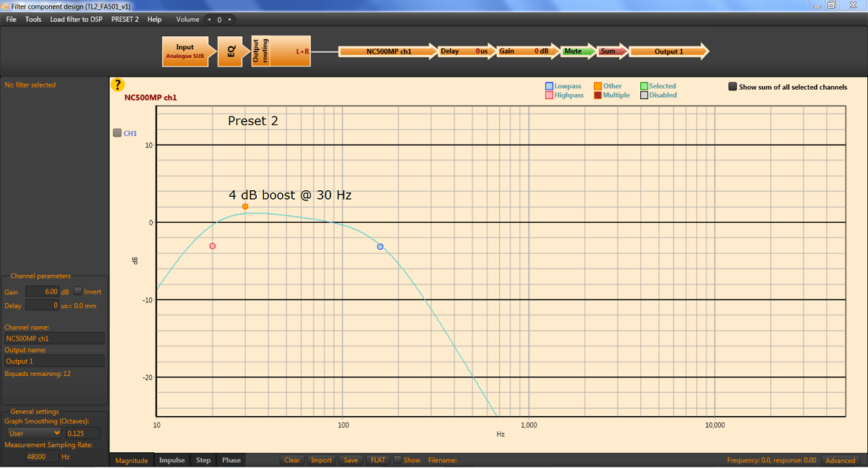Select the blue lowpass filter marker
The width and height of the screenshot is (868, 468).
[x=380, y=247]
